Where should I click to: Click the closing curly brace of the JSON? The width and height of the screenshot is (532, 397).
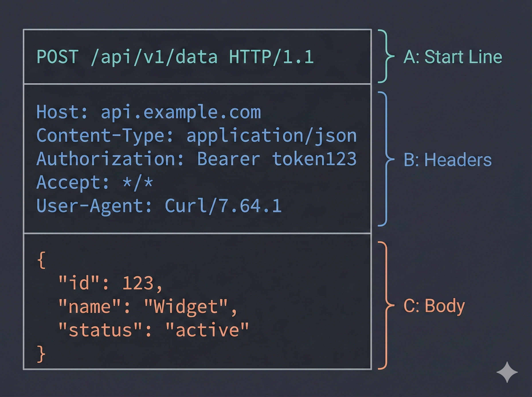[41, 354]
